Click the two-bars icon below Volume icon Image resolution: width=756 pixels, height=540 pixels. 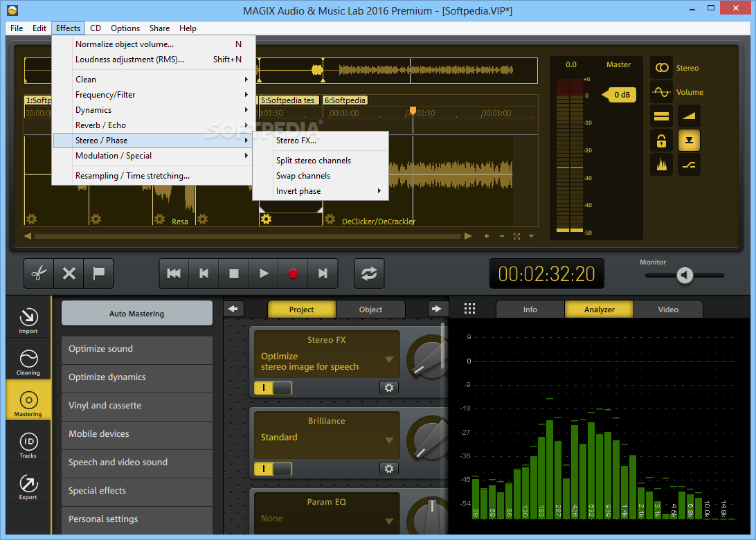pyautogui.click(x=662, y=116)
